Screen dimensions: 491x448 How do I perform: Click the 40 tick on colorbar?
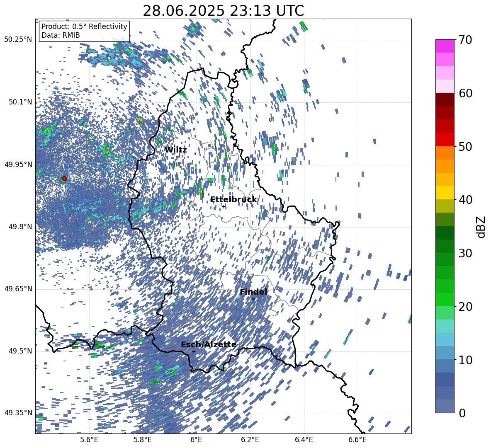tap(466, 200)
